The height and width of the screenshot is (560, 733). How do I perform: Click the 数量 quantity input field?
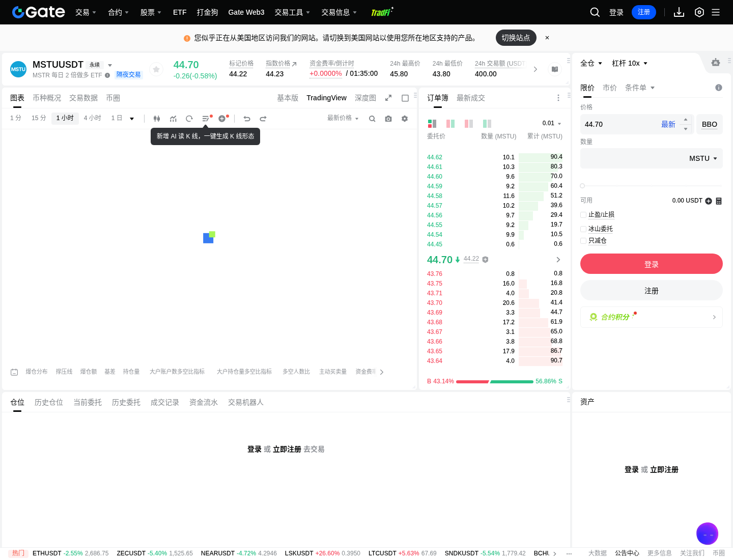652,158
